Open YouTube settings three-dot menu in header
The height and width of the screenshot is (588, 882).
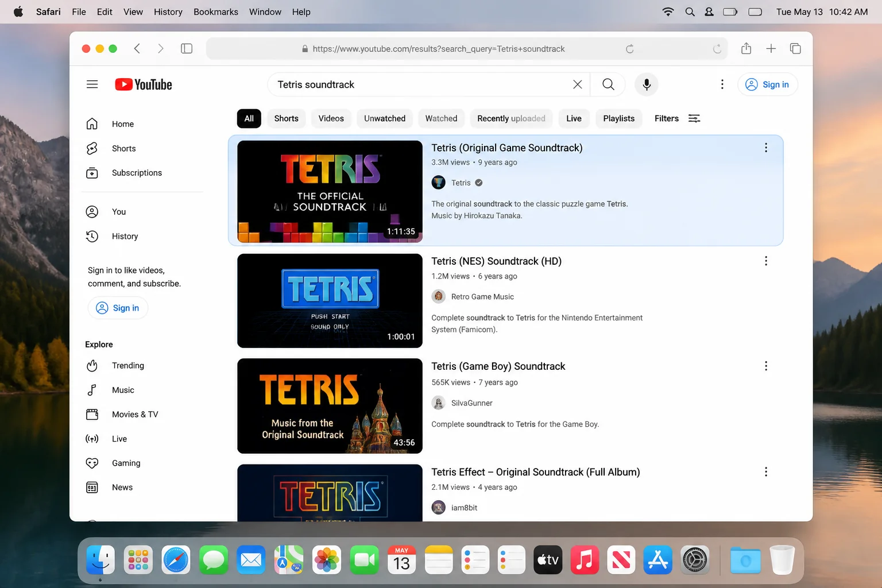tap(722, 84)
